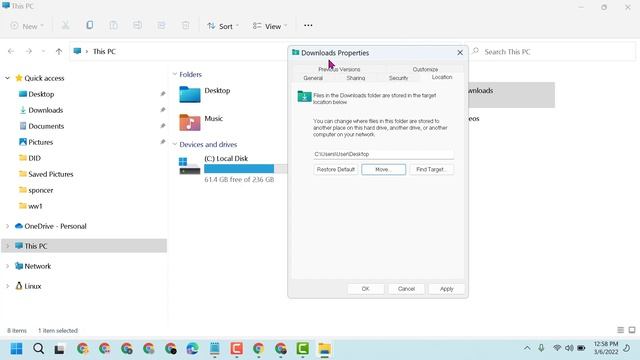640x360 pixels.
Task: Click the Restore Default button
Action: tap(336, 169)
